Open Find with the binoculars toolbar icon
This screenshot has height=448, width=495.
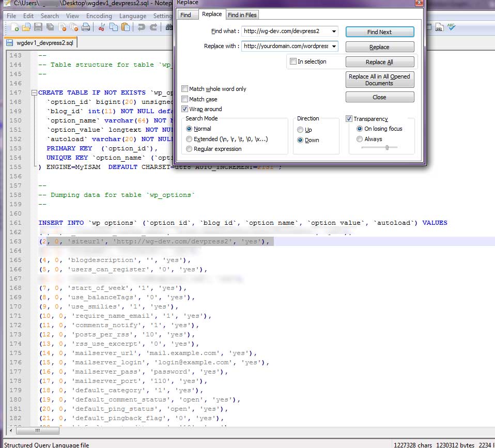[x=169, y=27]
